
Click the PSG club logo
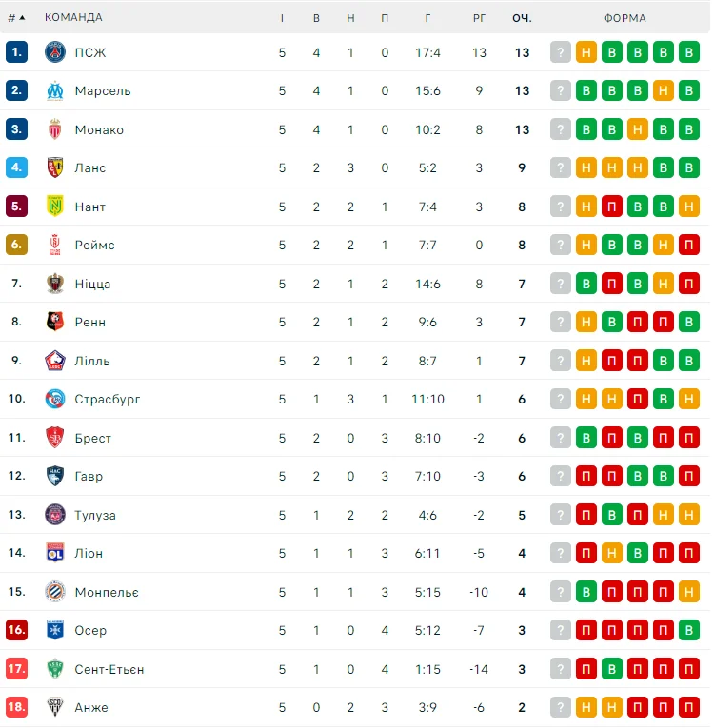tap(54, 52)
